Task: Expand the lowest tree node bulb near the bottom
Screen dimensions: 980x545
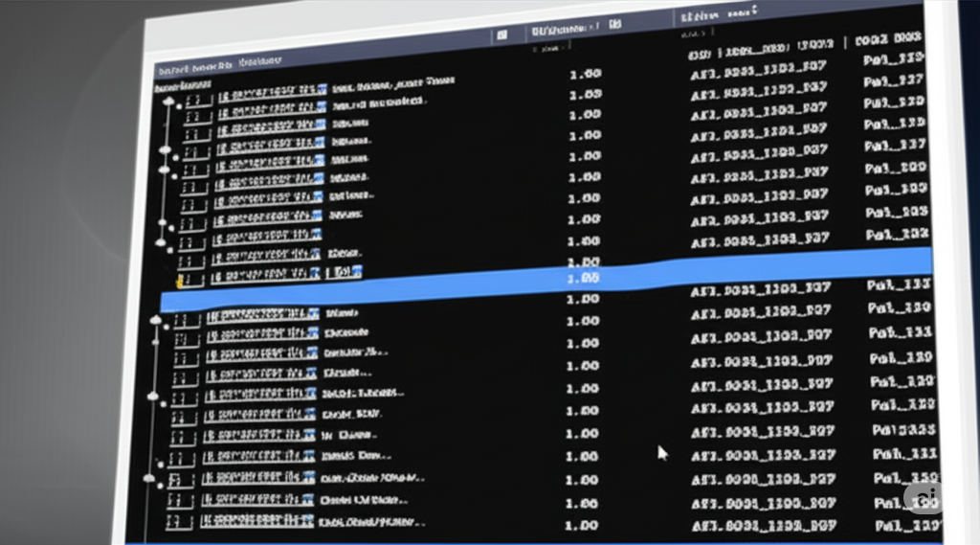Action: point(148,479)
